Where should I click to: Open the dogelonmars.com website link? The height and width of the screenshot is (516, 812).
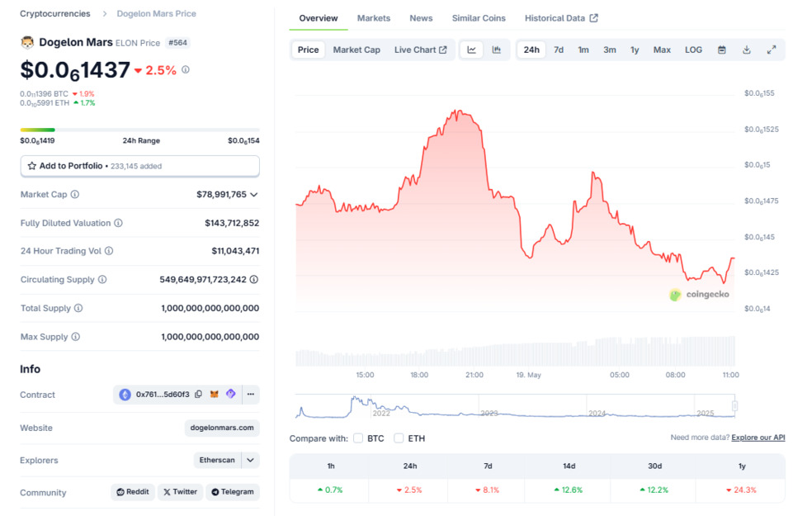click(222, 428)
